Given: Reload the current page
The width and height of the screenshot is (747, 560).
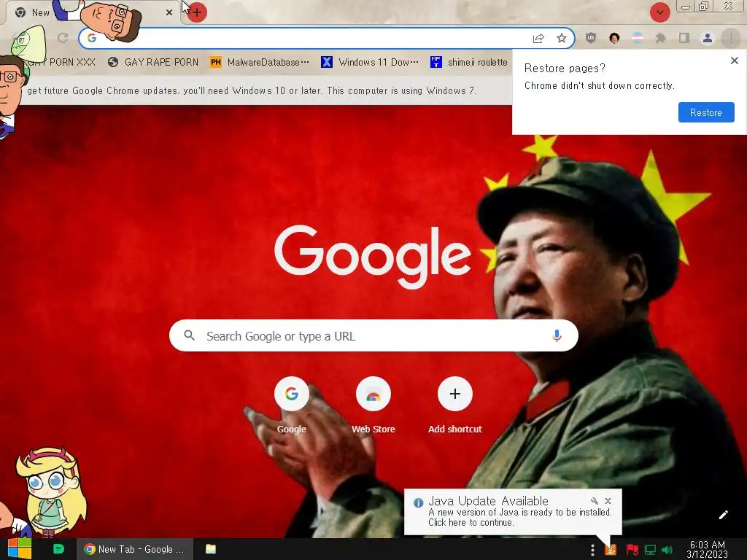Looking at the screenshot, I should click(63, 38).
